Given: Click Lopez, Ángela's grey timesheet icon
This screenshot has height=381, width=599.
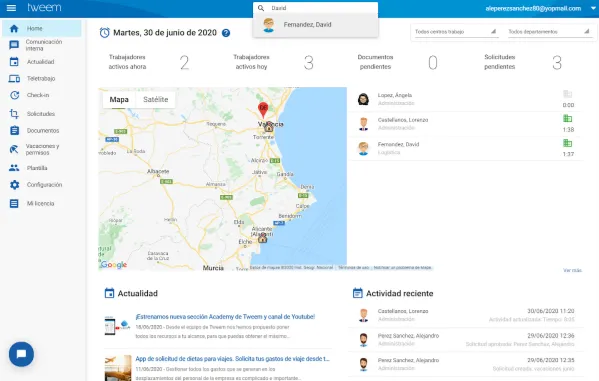Looking at the screenshot, I should [568, 94].
